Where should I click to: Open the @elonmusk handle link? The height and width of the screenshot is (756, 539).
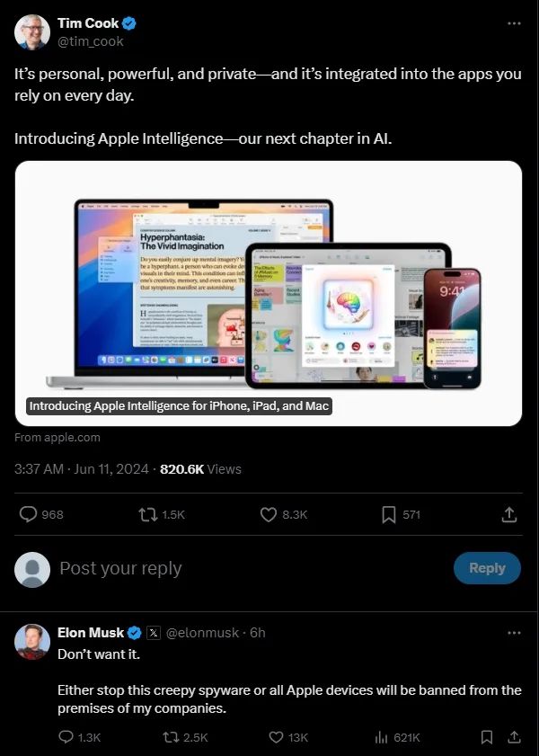(202, 633)
